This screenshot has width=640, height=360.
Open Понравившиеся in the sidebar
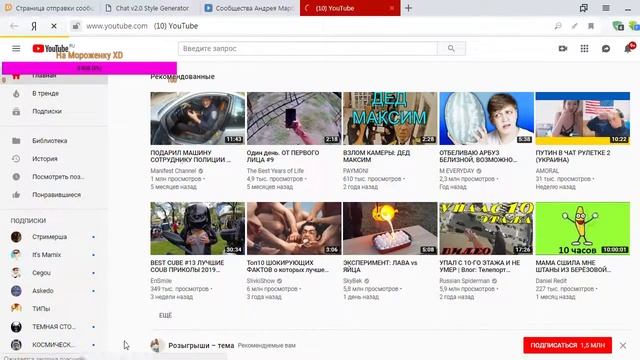(x=55, y=195)
